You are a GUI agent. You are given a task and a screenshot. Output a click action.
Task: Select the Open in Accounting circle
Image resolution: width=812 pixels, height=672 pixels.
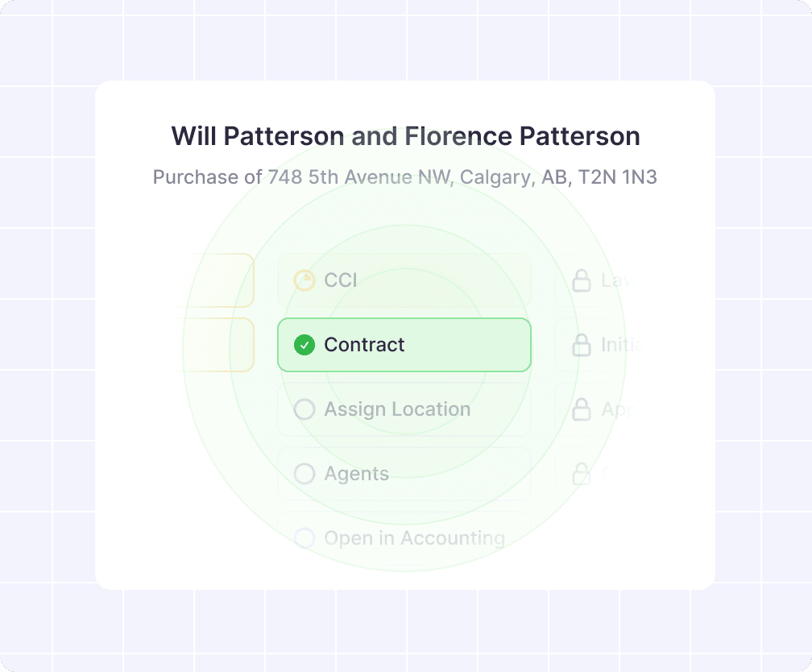(304, 538)
